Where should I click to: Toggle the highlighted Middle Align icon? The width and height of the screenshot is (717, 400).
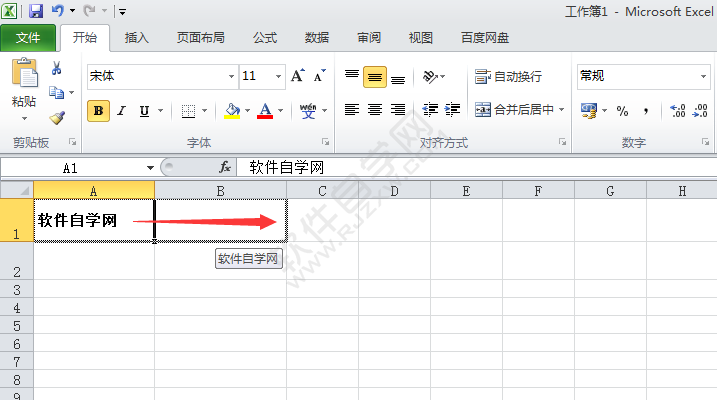pos(375,77)
